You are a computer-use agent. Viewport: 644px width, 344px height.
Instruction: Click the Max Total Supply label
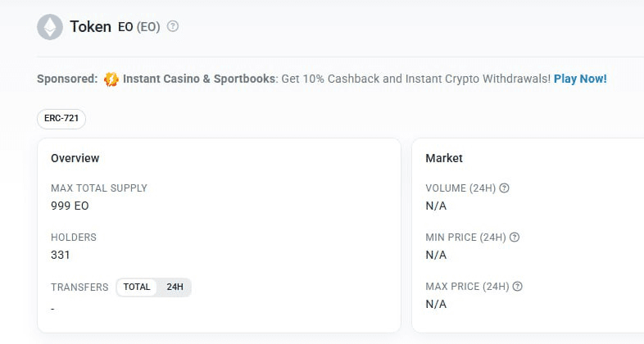pos(99,188)
